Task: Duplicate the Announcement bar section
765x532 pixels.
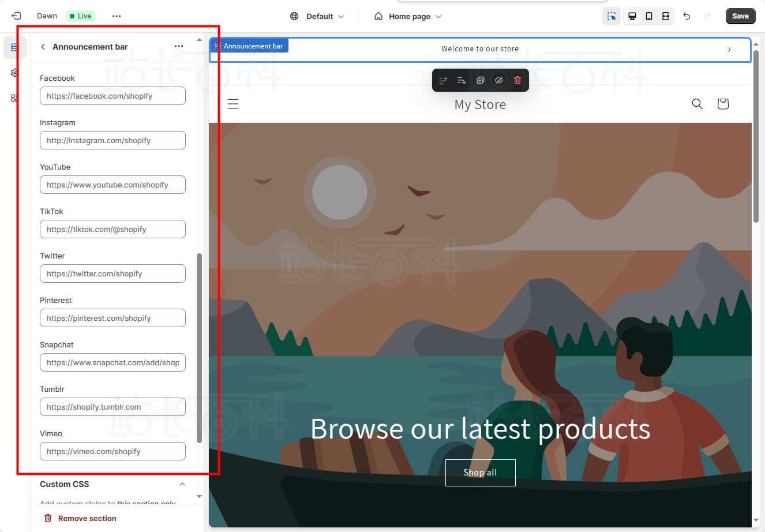Action: coord(480,80)
